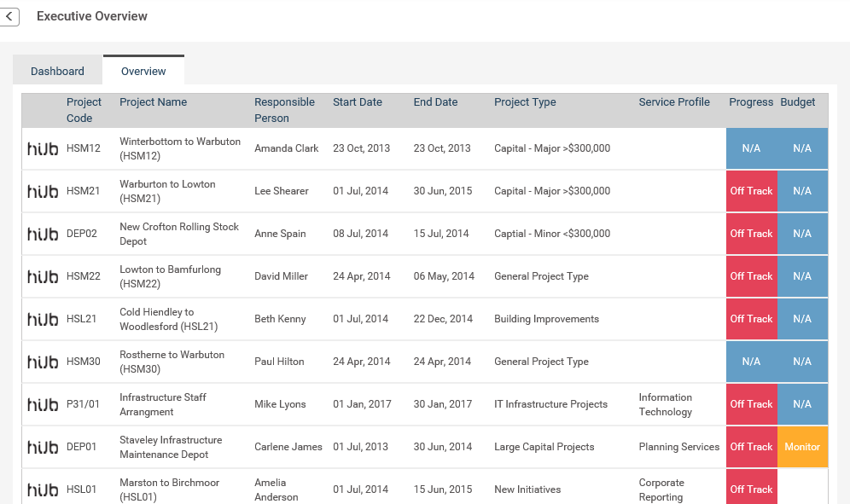Click the Progress column header
Viewport: 850px width, 504px height.
pyautogui.click(x=751, y=101)
